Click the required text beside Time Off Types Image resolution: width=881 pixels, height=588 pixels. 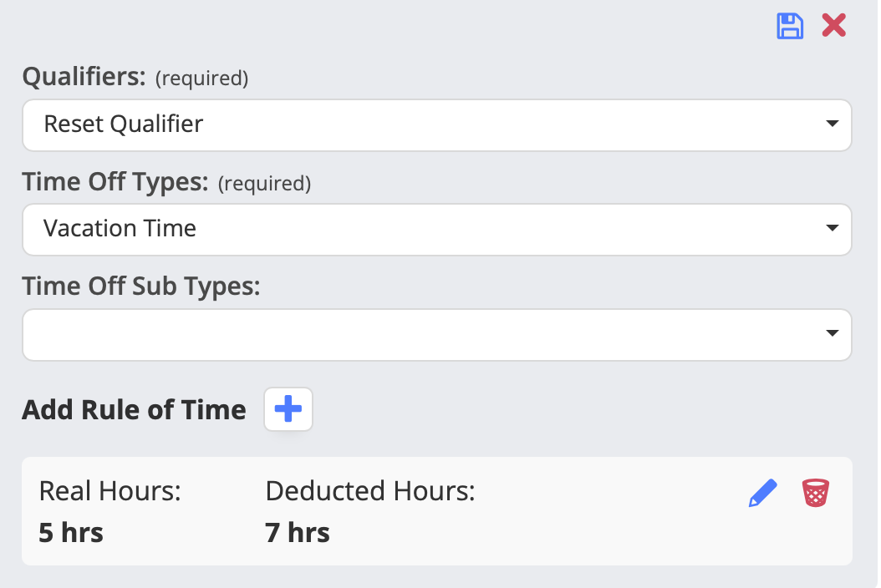coord(265,184)
